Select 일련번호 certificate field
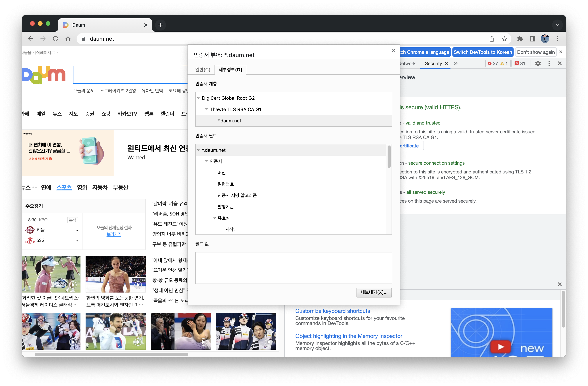 point(226,184)
